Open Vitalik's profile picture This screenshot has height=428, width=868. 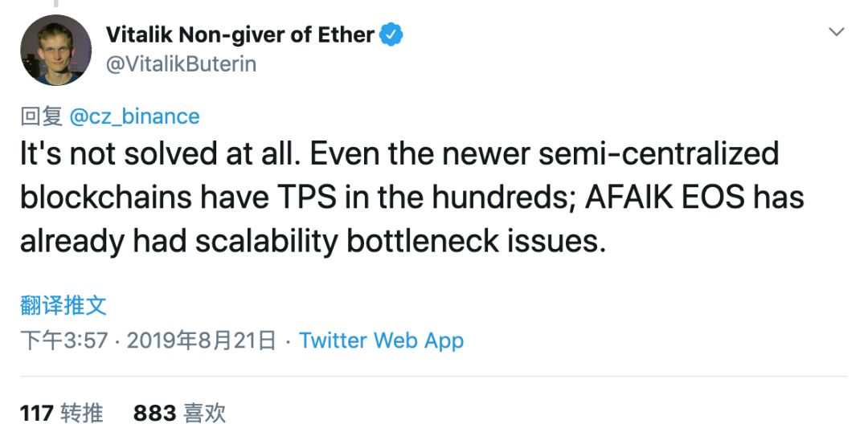coord(55,50)
